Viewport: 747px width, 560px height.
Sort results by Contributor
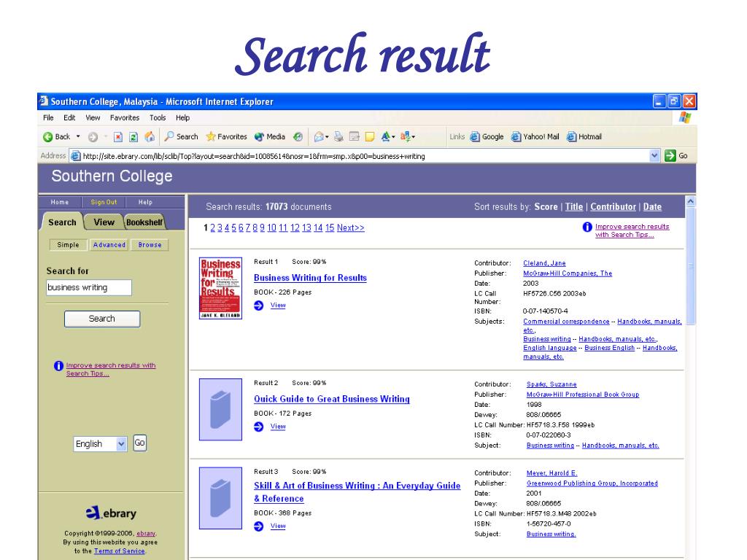[x=613, y=206]
